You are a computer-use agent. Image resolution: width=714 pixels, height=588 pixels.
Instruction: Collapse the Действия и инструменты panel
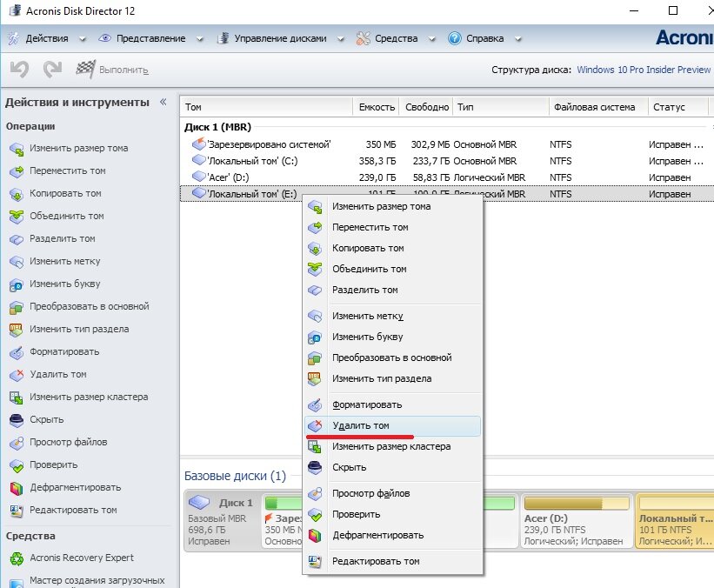[x=163, y=102]
